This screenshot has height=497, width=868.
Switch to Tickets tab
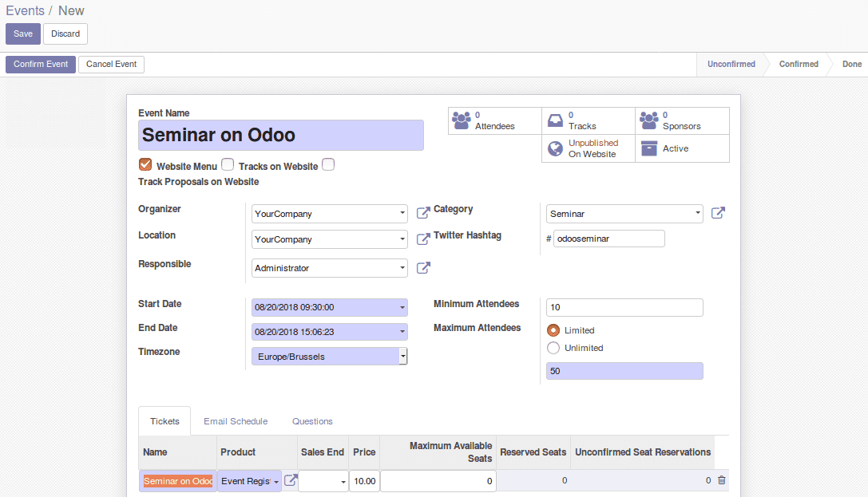164,421
